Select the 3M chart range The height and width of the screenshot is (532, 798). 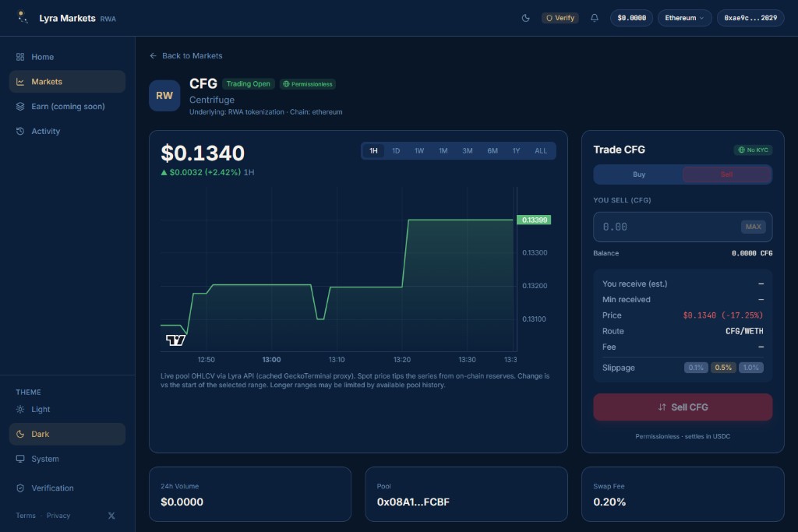coord(468,150)
